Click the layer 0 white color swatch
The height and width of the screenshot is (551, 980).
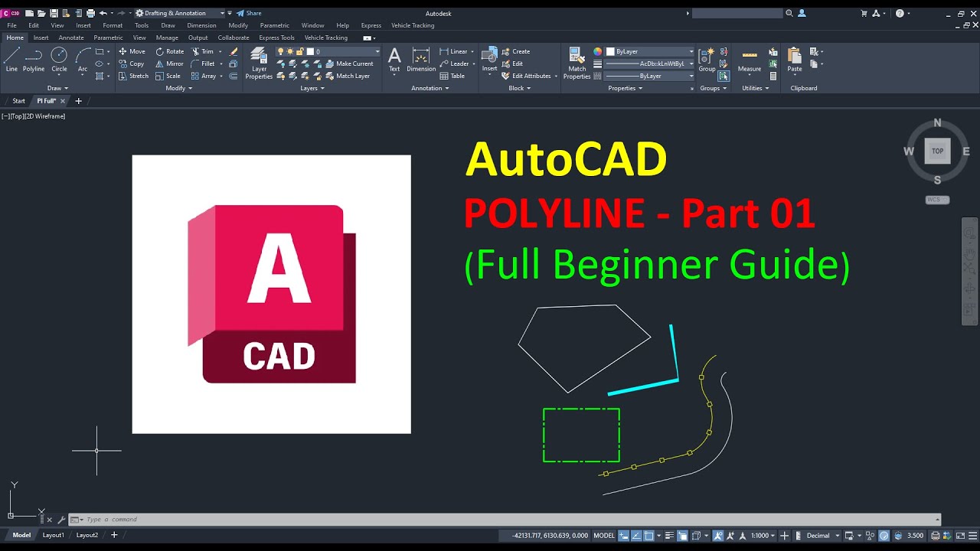coord(310,51)
